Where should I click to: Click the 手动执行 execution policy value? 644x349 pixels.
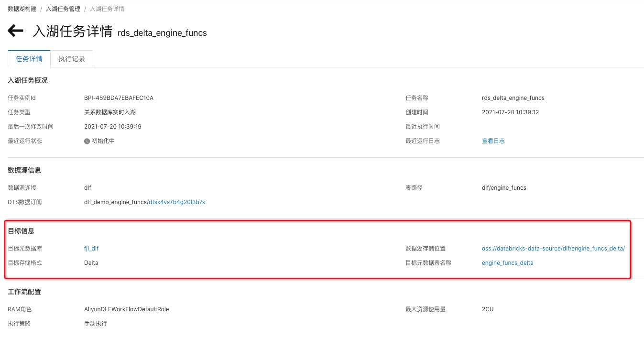tap(96, 324)
